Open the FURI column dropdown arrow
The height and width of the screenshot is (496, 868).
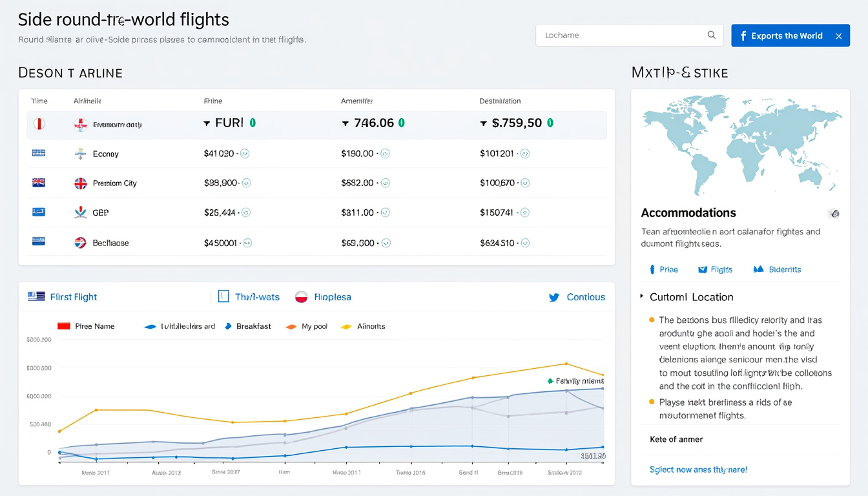(207, 123)
